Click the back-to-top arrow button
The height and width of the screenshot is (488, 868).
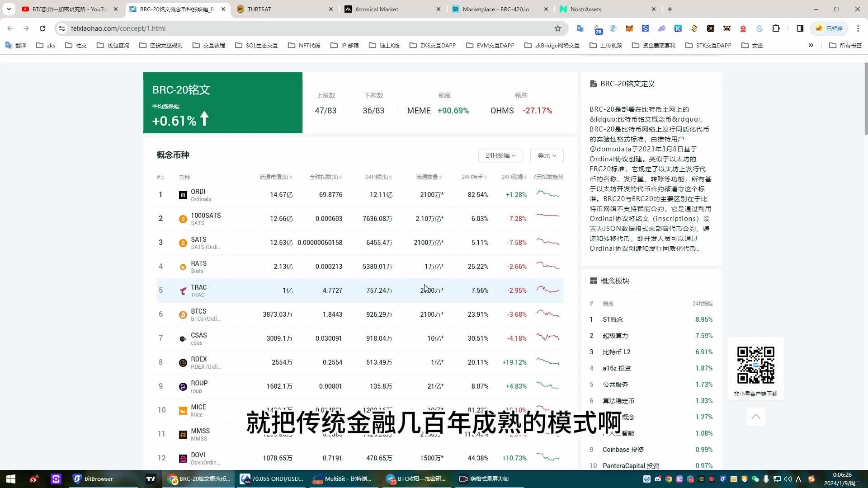click(755, 416)
